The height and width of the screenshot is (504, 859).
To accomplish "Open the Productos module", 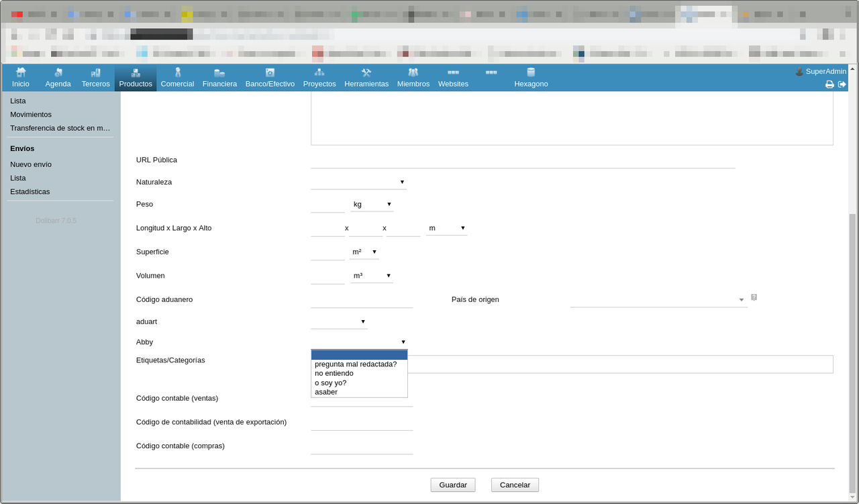I will (x=136, y=78).
